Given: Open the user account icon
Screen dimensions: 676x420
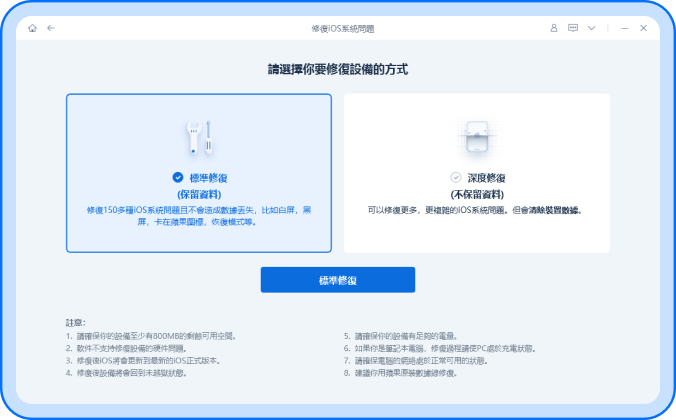Looking at the screenshot, I should (x=553, y=28).
